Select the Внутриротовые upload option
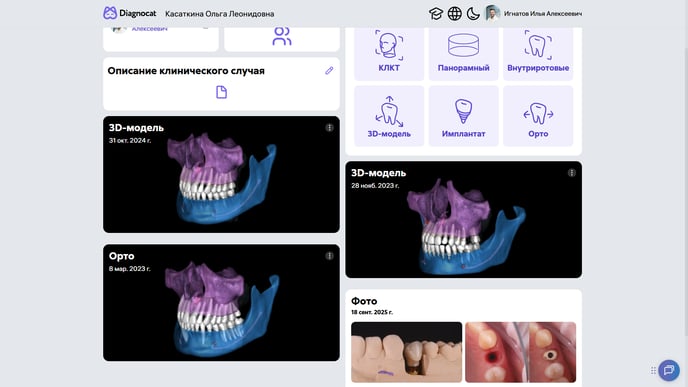 [538, 54]
